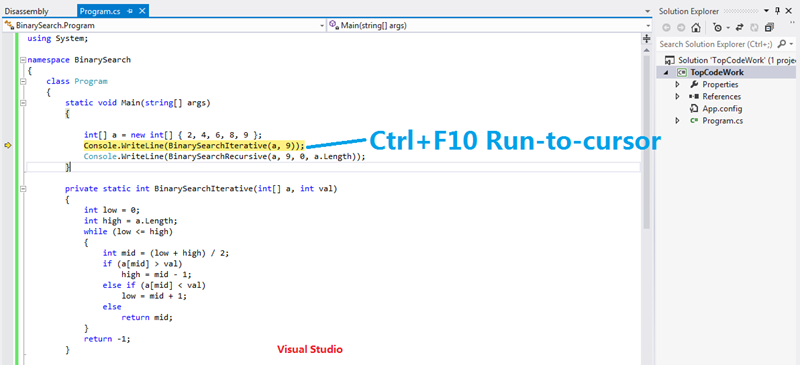
Task: Collapse the TopCodeWork project expander
Action: 665,72
